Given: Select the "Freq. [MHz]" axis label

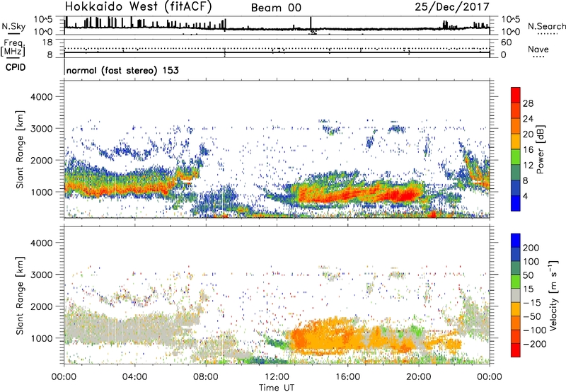Looking at the screenshot, I should [13, 48].
